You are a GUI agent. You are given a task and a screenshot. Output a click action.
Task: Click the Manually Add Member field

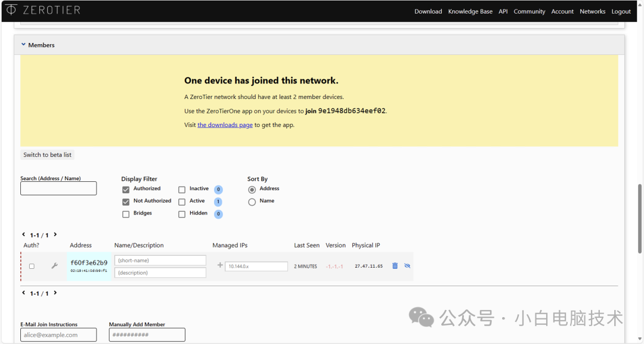tap(147, 334)
